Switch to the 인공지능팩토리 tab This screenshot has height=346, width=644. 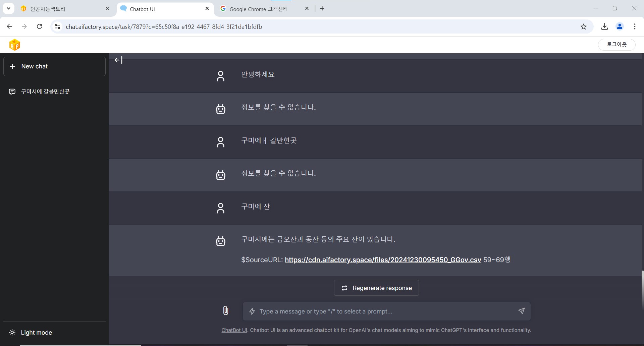pyautogui.click(x=60, y=9)
